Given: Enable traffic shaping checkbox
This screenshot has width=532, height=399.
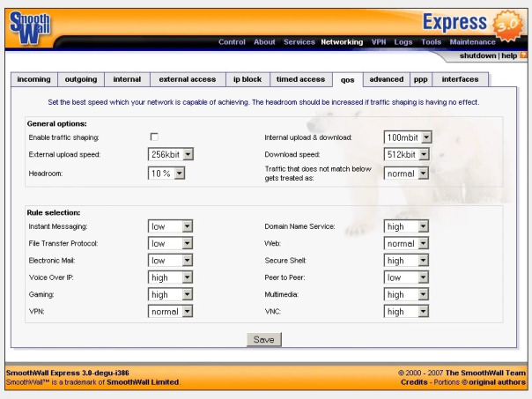Looking at the screenshot, I should [x=154, y=137].
